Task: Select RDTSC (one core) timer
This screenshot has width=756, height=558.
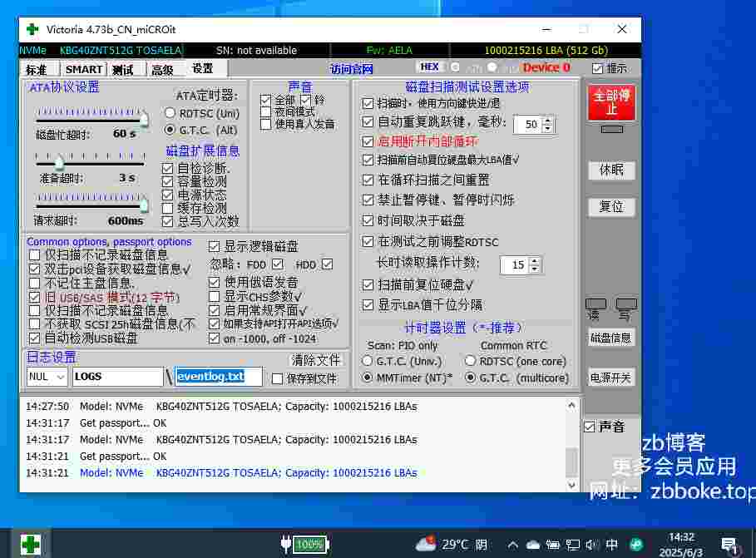Action: 470,361
